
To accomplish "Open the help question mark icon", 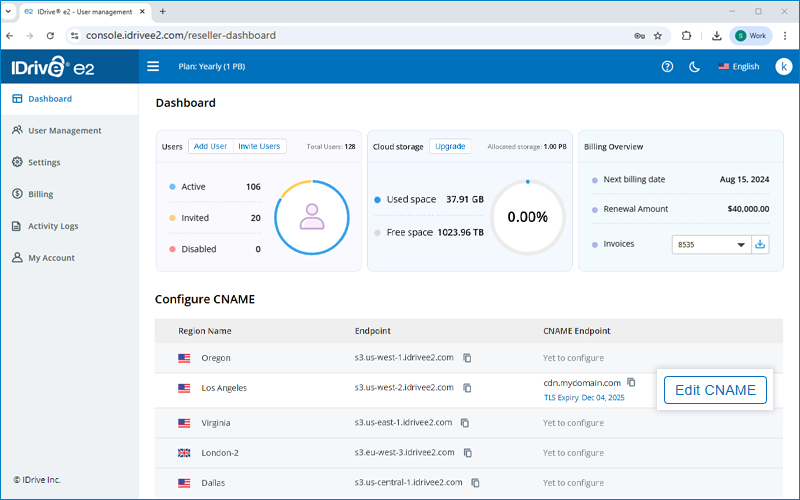I will click(x=667, y=66).
